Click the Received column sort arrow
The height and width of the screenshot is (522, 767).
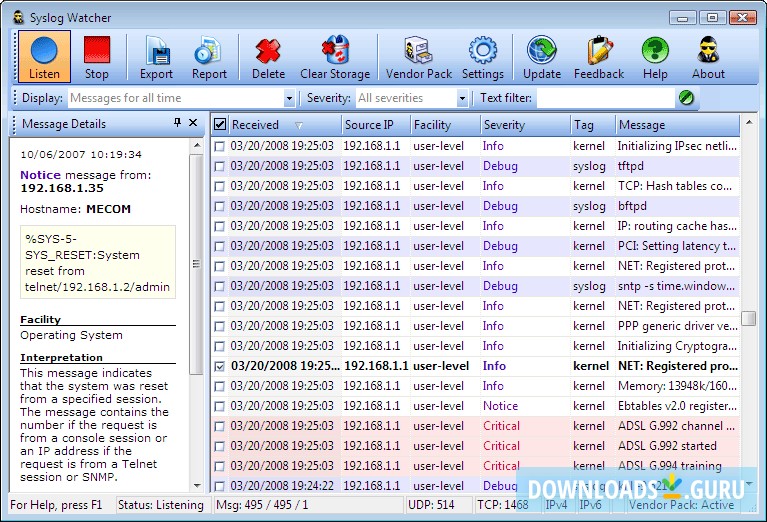(299, 126)
